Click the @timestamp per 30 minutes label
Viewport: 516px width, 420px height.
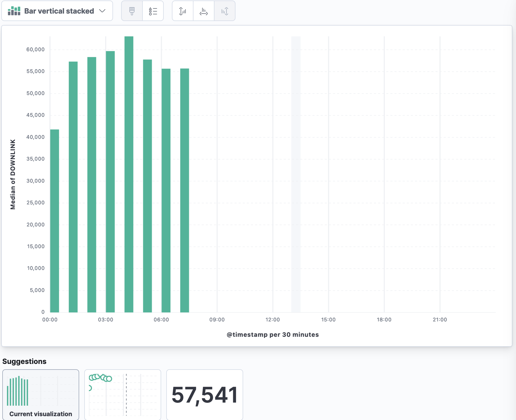tap(273, 334)
